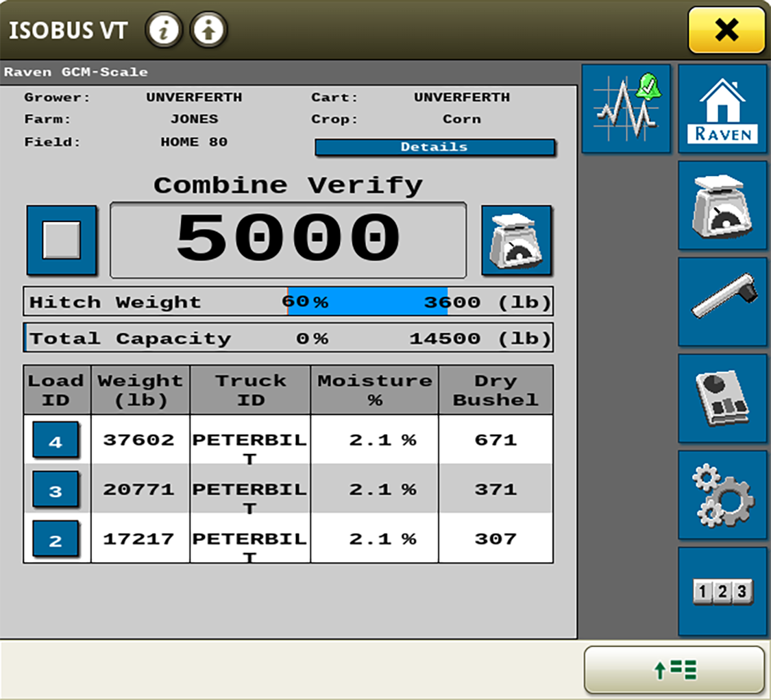Open the operator info icon with person symbol
Image resolution: width=771 pixels, height=700 pixels.
[x=208, y=30]
